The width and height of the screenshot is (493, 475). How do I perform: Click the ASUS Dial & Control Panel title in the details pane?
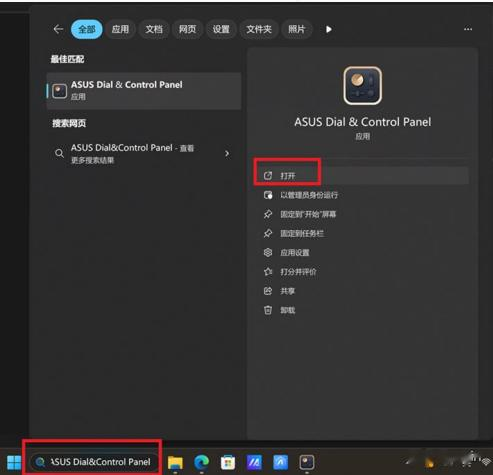click(362, 122)
